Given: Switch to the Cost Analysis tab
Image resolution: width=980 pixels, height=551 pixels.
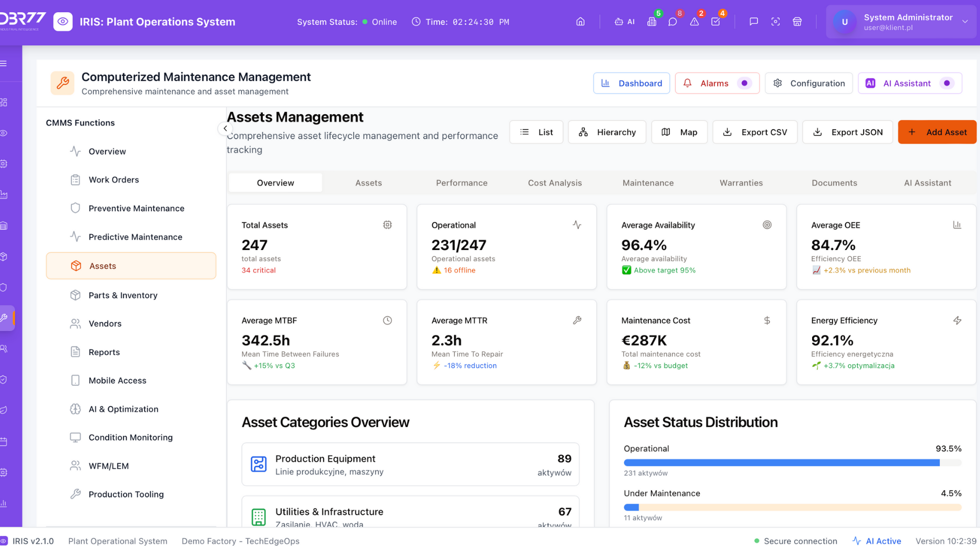Looking at the screenshot, I should (554, 183).
